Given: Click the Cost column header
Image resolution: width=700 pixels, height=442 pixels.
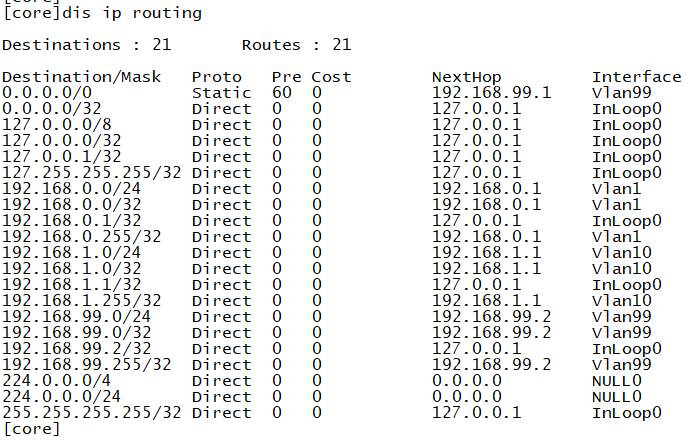Looking at the screenshot, I should [331, 77].
